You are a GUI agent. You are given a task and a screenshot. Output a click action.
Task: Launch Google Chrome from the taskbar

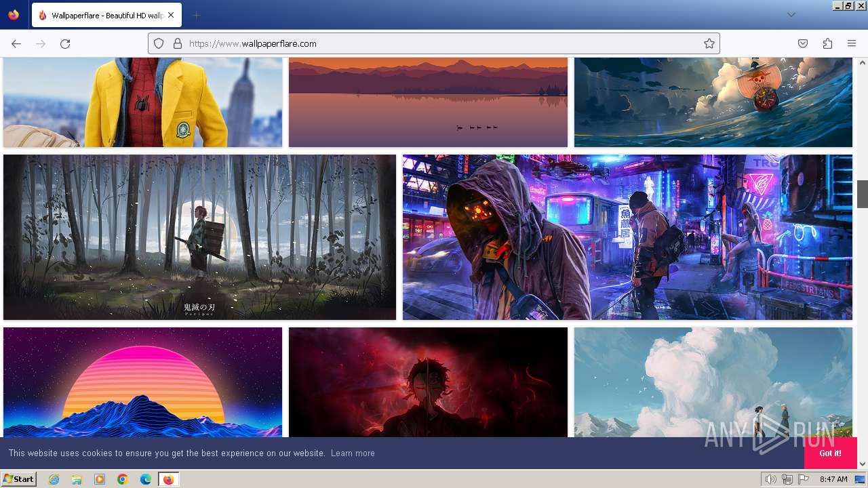click(x=123, y=479)
